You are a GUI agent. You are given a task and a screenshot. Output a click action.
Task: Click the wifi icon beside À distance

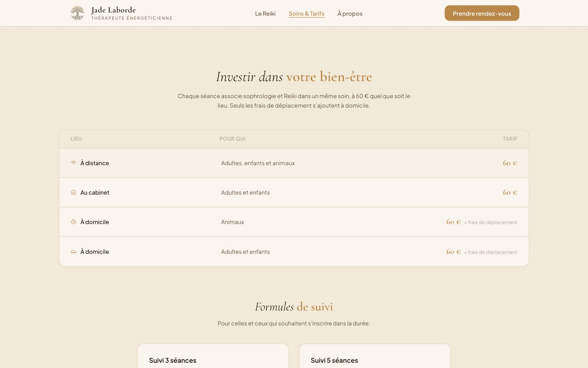(73, 163)
